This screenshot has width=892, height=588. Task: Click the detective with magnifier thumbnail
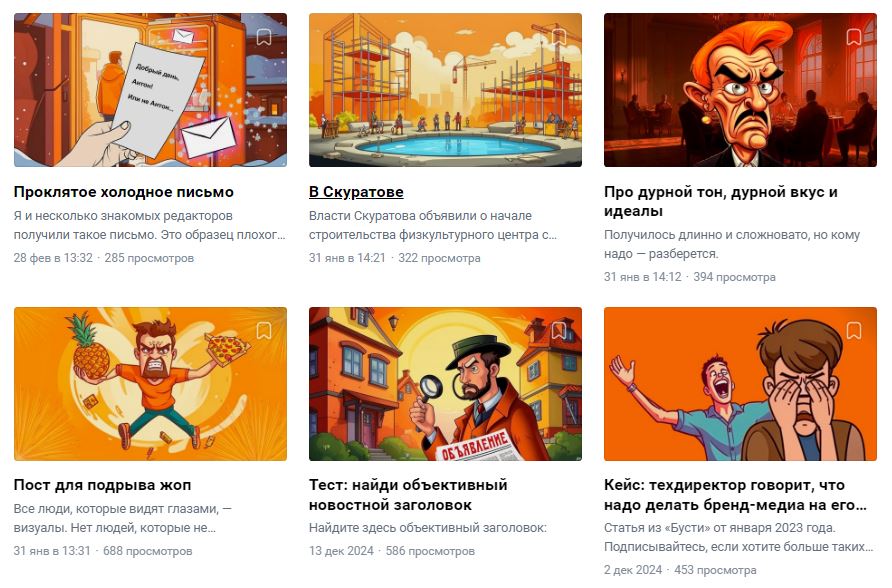(x=445, y=384)
